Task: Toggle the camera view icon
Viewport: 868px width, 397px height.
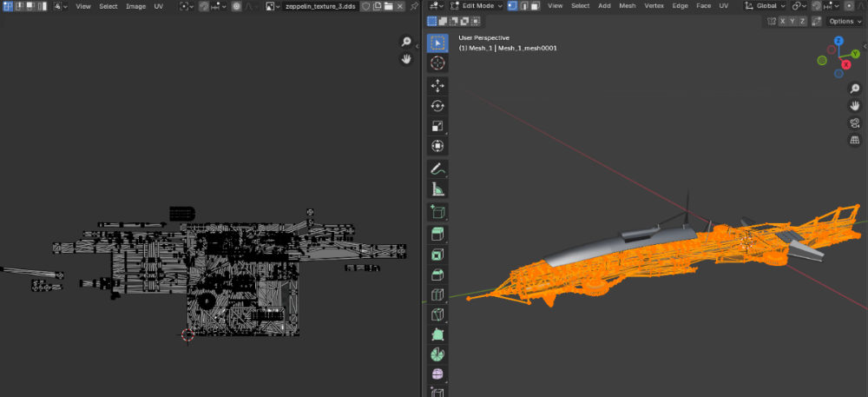Action: [x=855, y=122]
